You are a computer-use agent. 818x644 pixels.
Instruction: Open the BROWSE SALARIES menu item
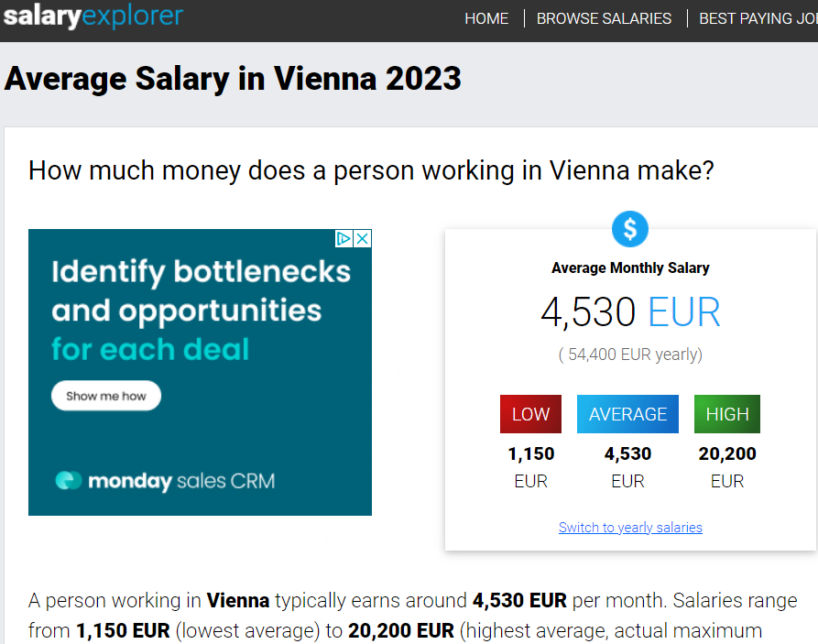click(x=604, y=19)
